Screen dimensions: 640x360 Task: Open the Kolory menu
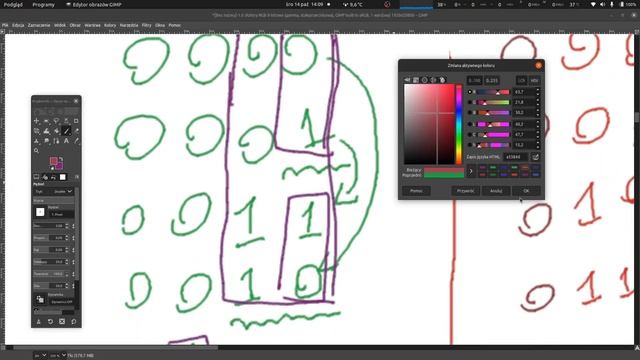pyautogui.click(x=110, y=25)
